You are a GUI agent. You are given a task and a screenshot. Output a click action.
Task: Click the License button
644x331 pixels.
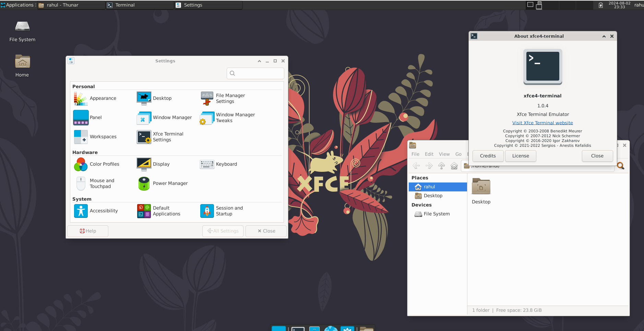520,156
